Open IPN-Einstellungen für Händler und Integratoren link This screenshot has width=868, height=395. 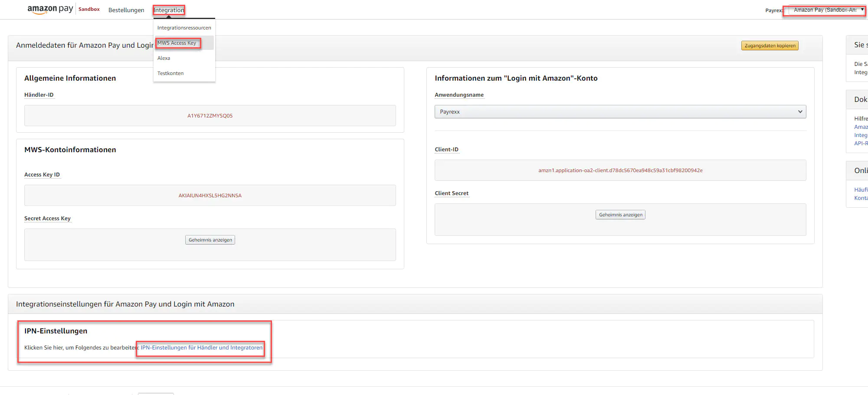click(201, 348)
